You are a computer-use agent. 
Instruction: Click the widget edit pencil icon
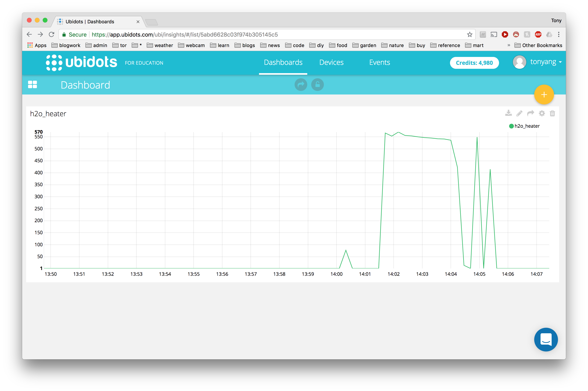click(x=519, y=113)
